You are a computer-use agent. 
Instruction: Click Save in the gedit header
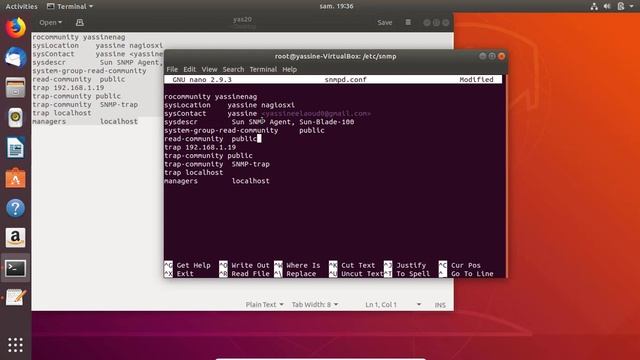pyautogui.click(x=384, y=22)
